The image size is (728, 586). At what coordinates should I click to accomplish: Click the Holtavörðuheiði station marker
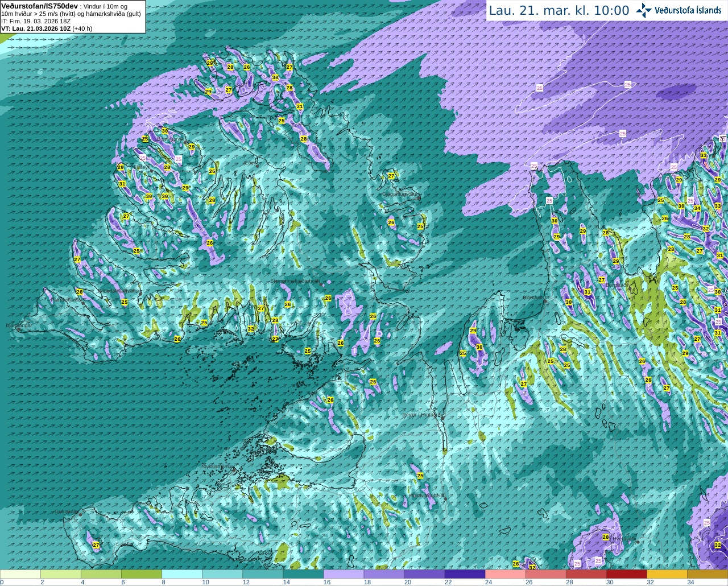(445, 499)
